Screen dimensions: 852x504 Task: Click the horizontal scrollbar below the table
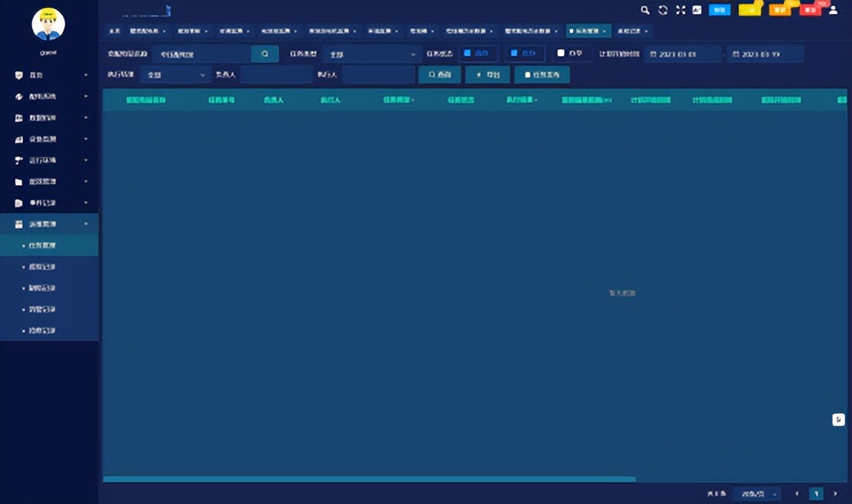pos(369,479)
